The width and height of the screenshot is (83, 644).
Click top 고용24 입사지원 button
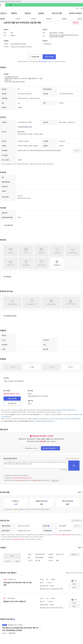click(49, 57)
